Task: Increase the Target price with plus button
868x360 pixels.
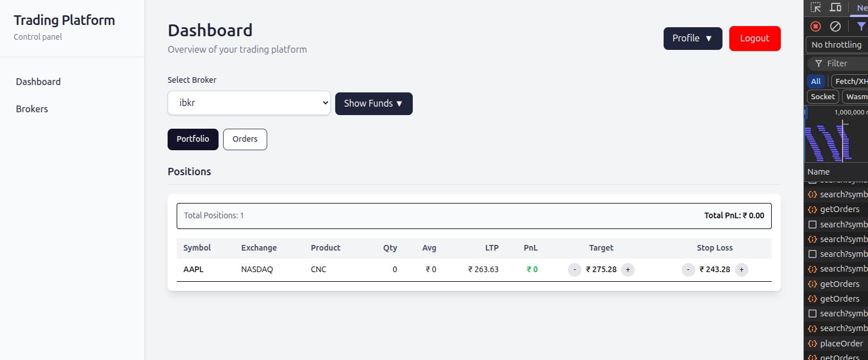Action: [628, 270]
